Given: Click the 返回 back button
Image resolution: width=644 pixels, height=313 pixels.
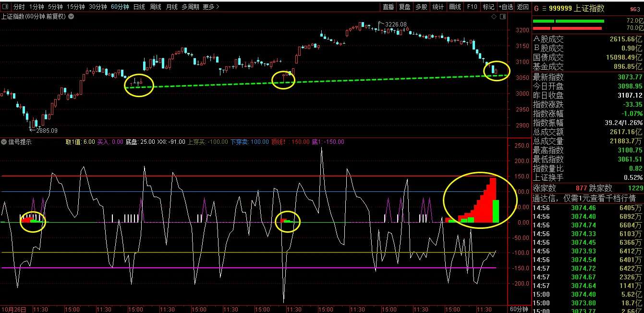Looking at the screenshot, I should [522, 7].
